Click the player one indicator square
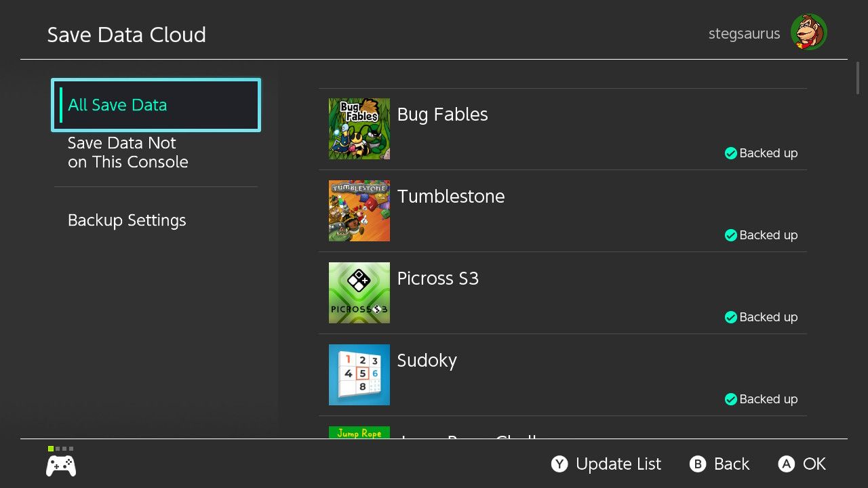Viewport: 868px width, 488px height. click(x=51, y=448)
